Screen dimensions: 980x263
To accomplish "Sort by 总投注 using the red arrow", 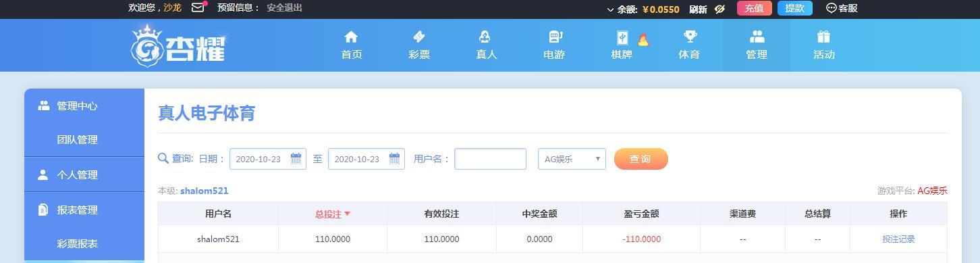I will (x=348, y=214).
